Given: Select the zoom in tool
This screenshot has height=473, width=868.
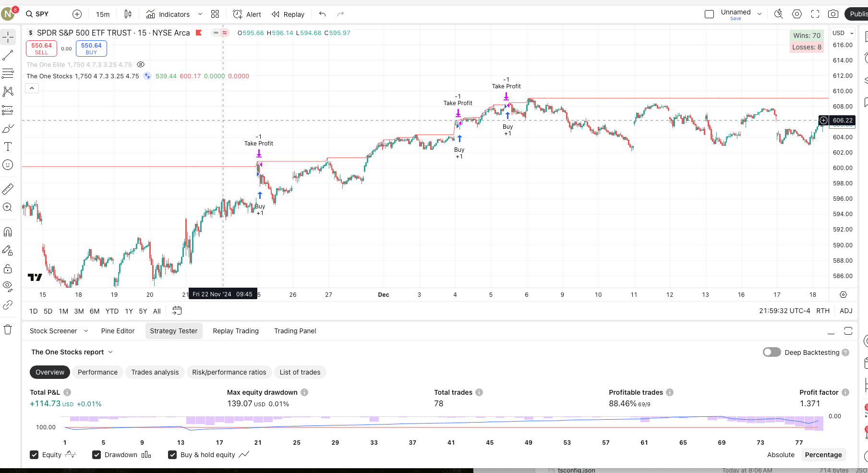Looking at the screenshot, I should coord(8,207).
